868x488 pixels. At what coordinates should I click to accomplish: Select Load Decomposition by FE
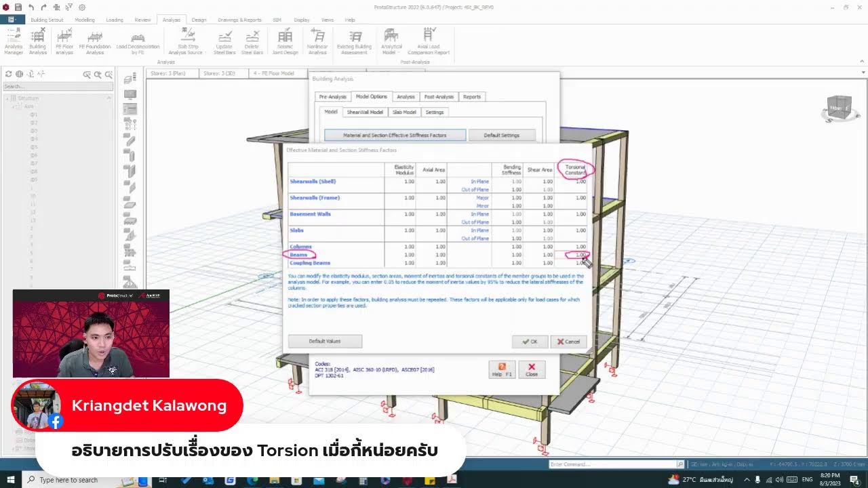[138, 41]
